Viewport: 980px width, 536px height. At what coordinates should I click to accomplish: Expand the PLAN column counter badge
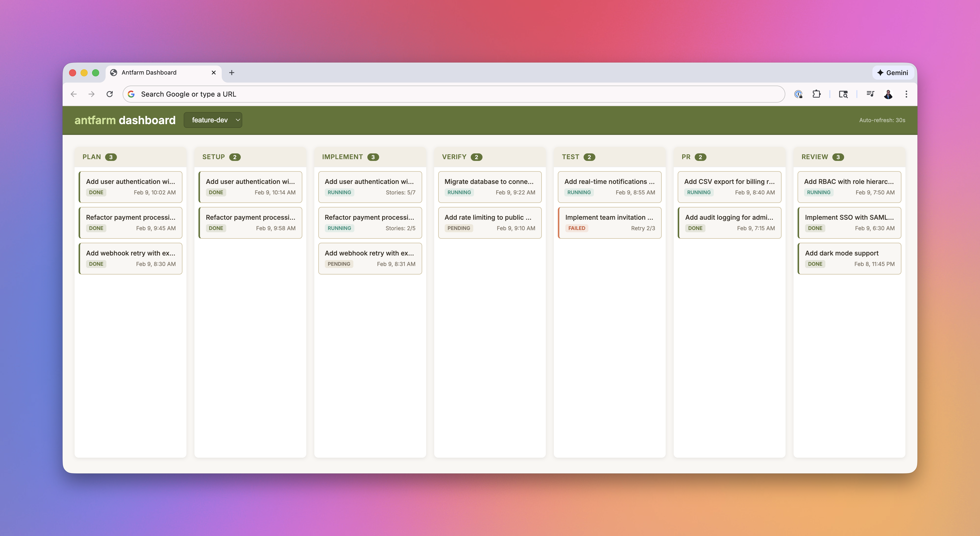(111, 157)
